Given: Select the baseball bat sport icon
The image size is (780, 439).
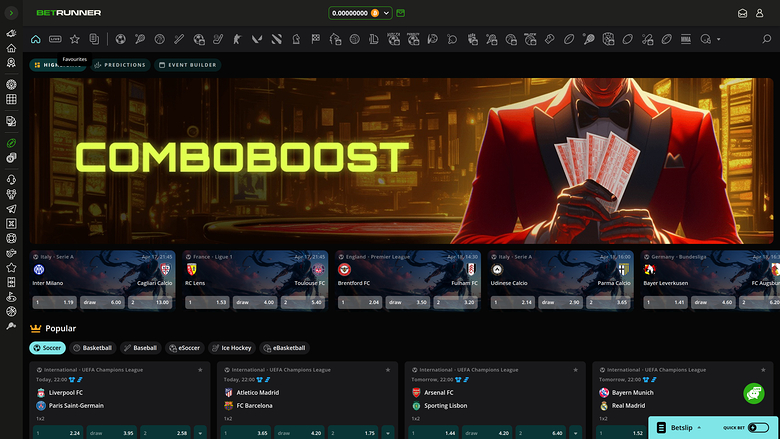Looking at the screenshot, I should (x=179, y=39).
